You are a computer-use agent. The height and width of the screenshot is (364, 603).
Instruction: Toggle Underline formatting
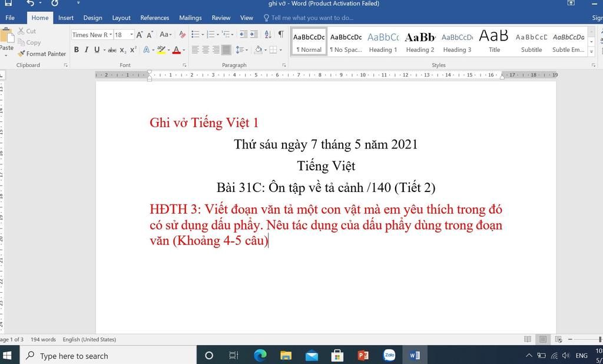(97, 49)
